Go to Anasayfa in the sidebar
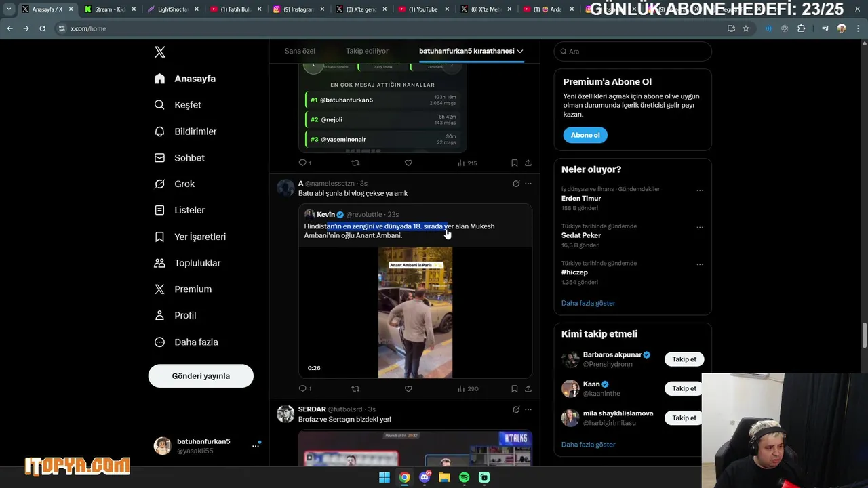 185,79
